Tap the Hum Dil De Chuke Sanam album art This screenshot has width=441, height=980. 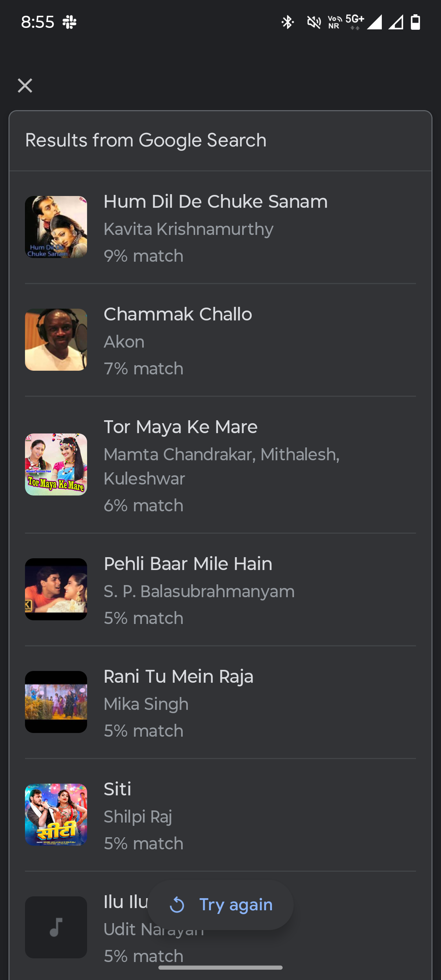pyautogui.click(x=56, y=227)
